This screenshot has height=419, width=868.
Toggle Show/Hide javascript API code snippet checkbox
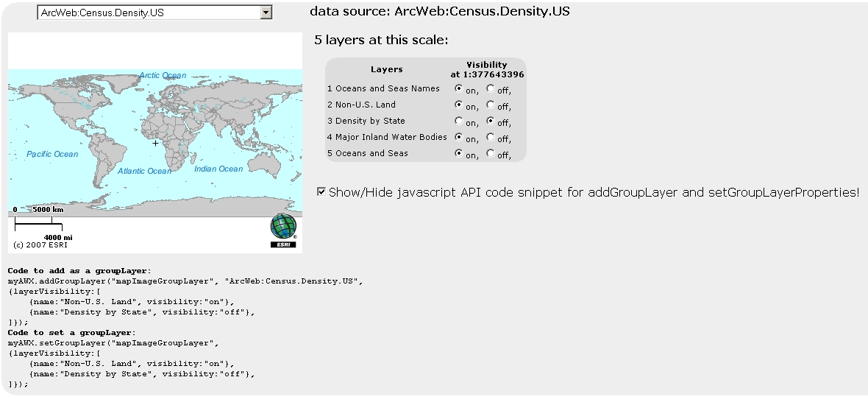pos(321,191)
